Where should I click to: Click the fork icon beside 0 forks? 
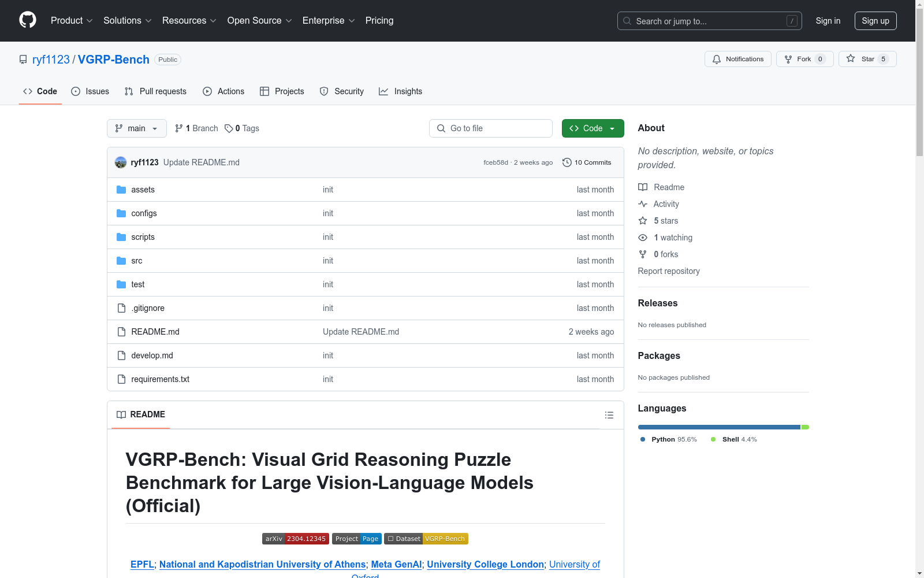(643, 254)
